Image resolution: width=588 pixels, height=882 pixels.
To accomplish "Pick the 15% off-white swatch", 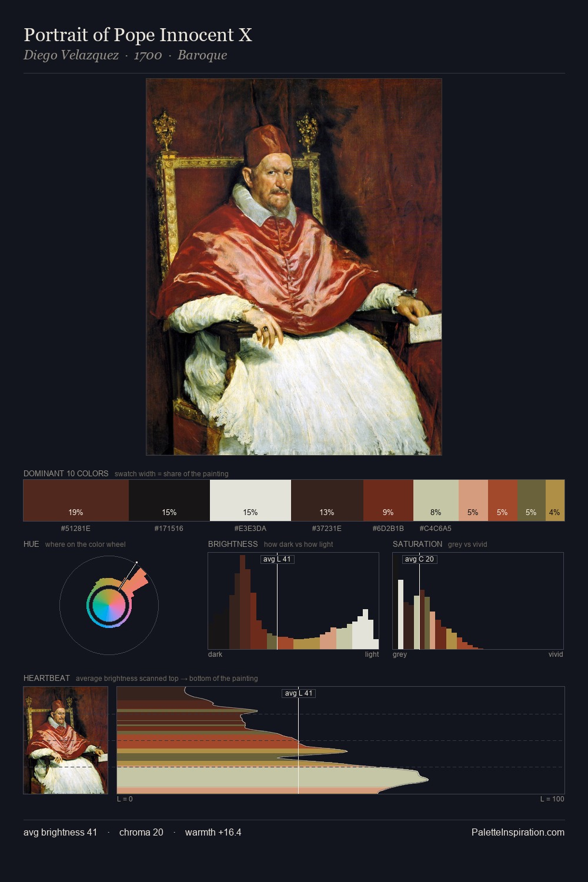I will [x=250, y=500].
